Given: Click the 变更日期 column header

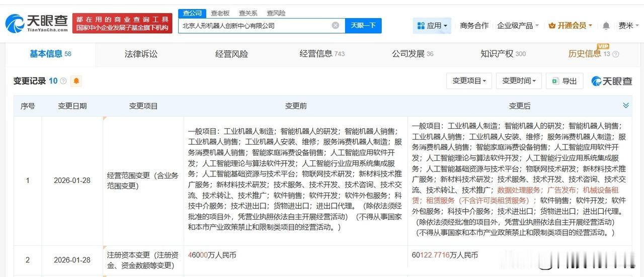Looking at the screenshot, I should click(x=72, y=106).
